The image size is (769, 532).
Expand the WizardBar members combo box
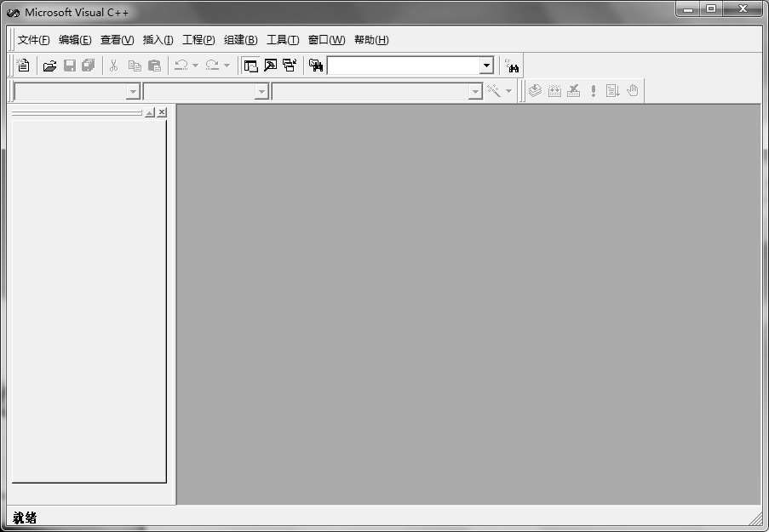[x=474, y=91]
